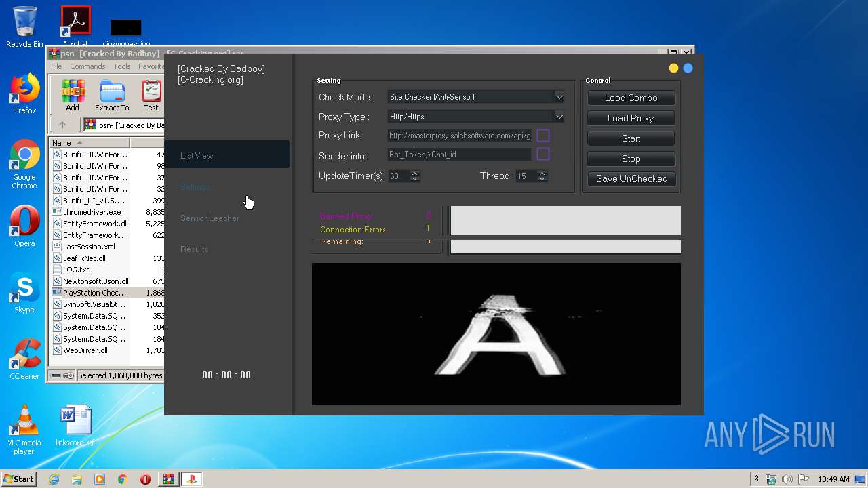Go up one folder in WinRAR
The image size is (868, 488).
[62, 125]
